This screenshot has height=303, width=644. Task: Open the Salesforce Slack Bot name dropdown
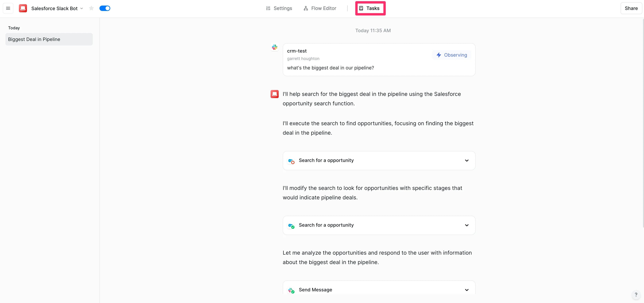(x=81, y=8)
